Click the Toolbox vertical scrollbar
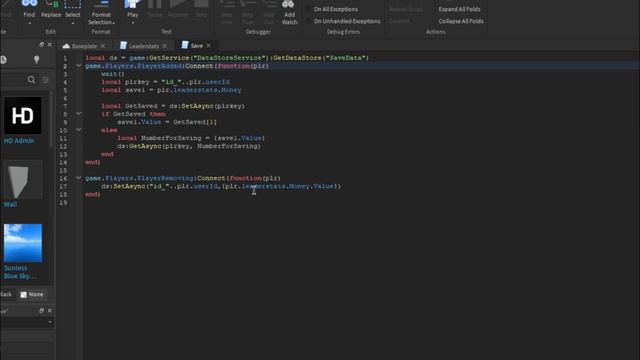Viewport: 640px width, 360px height. click(51, 119)
